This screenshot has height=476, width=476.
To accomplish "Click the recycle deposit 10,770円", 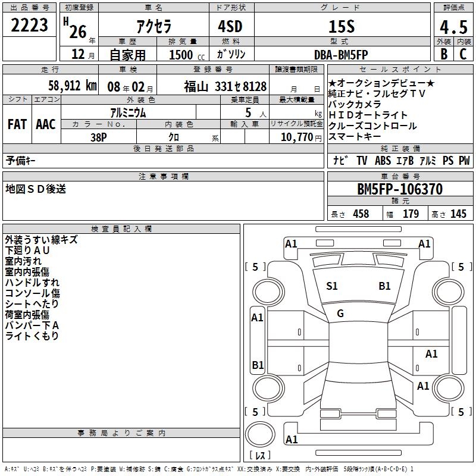I will tap(301, 137).
